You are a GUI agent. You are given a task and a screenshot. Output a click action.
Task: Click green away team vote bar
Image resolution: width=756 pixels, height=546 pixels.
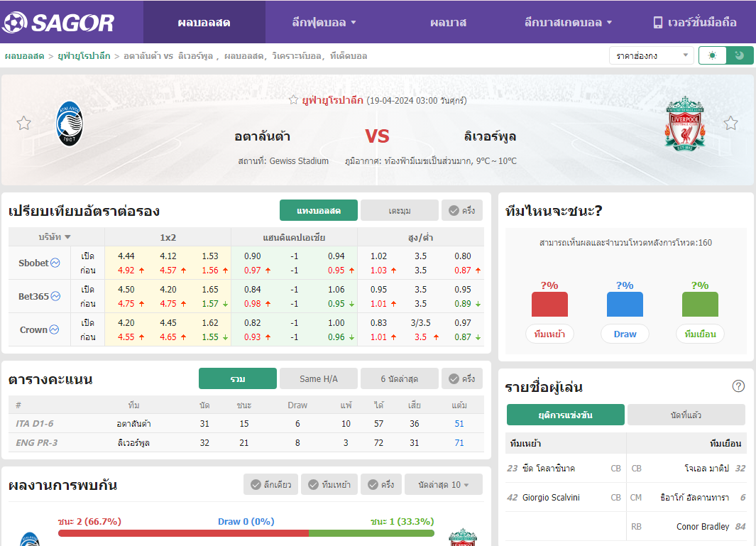coord(700,304)
